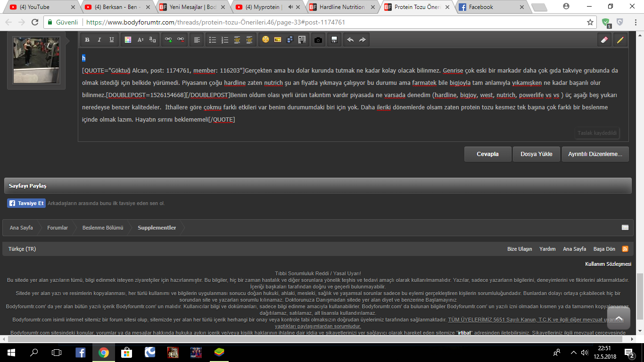Open the draft save floppy icon

(x=334, y=40)
